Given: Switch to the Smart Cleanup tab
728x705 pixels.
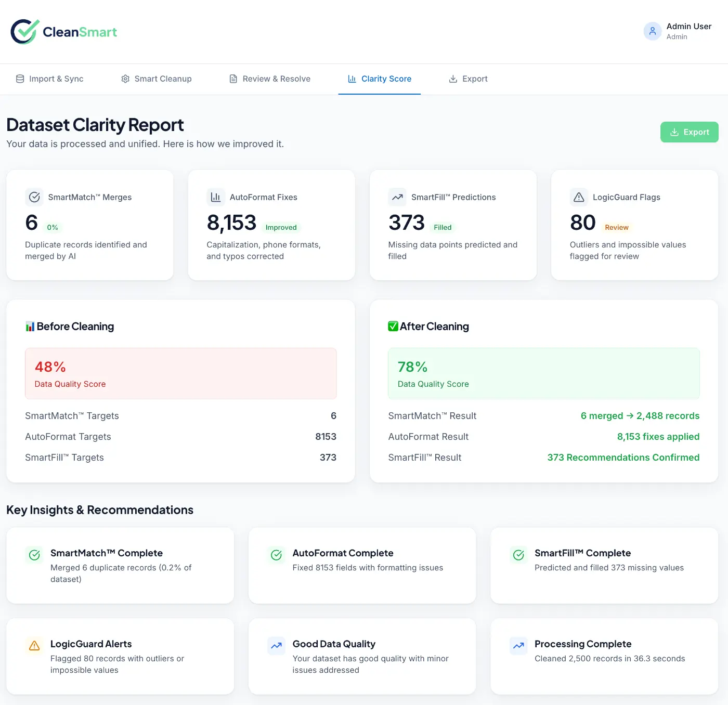Looking at the screenshot, I should tap(157, 79).
